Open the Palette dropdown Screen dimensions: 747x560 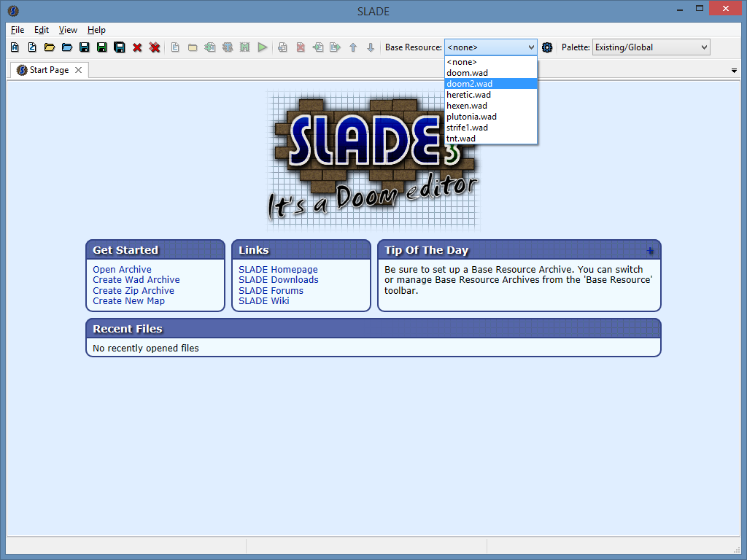(x=651, y=47)
